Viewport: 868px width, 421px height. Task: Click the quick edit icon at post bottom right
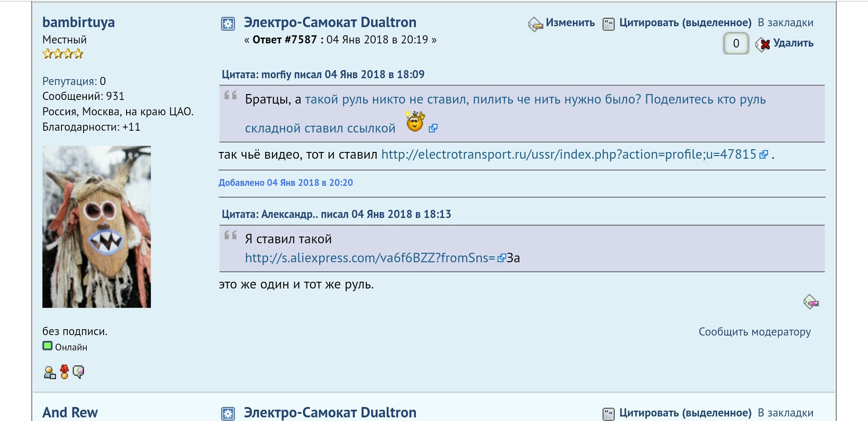811,302
